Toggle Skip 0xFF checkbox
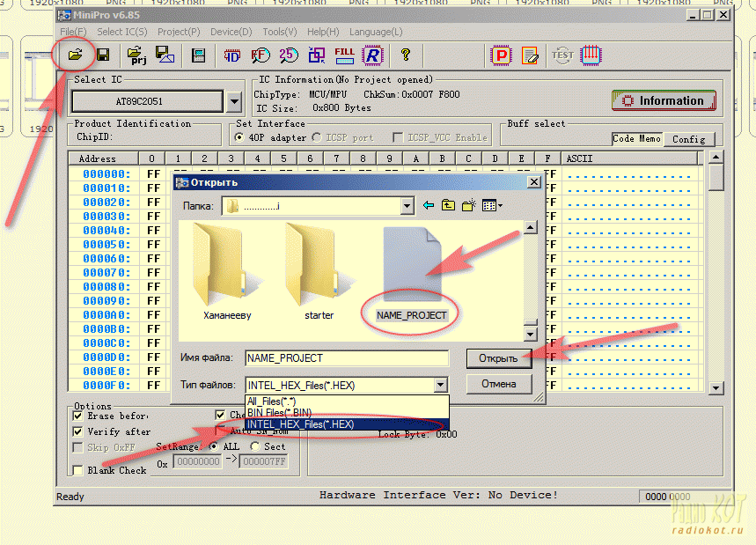The width and height of the screenshot is (756, 545). click(77, 447)
